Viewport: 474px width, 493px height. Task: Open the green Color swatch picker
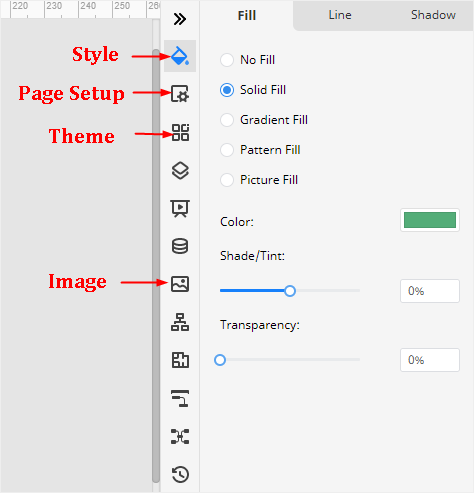[x=430, y=220]
